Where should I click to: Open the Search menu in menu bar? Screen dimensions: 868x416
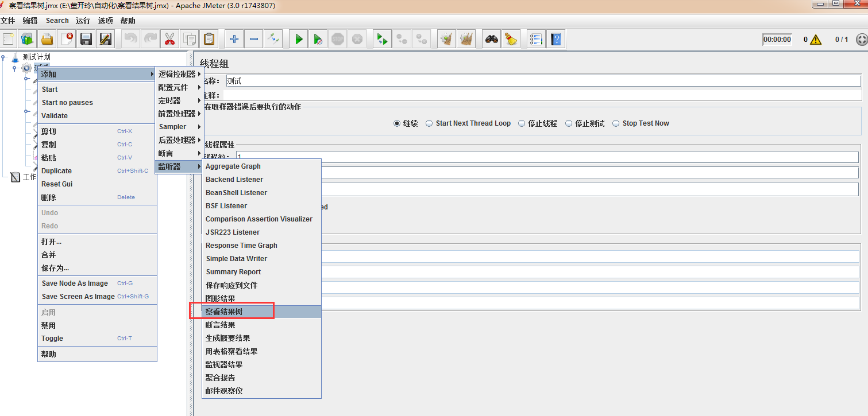[x=57, y=21]
